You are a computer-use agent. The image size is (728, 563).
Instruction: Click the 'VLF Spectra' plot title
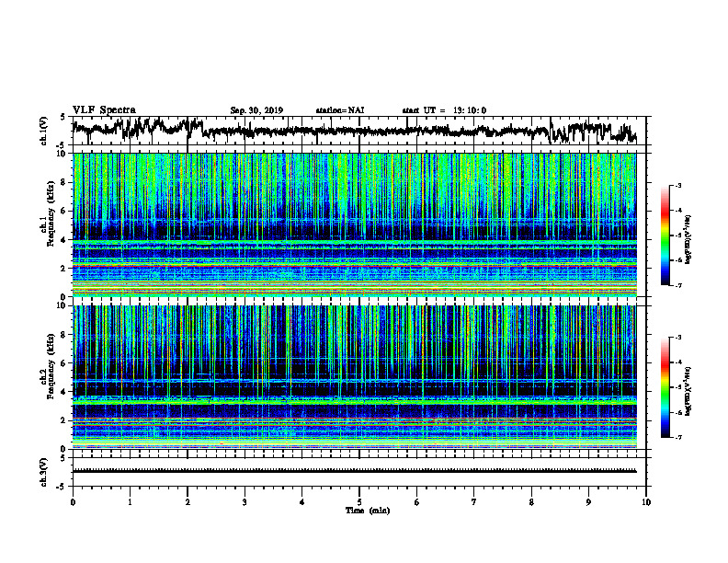pos(104,110)
